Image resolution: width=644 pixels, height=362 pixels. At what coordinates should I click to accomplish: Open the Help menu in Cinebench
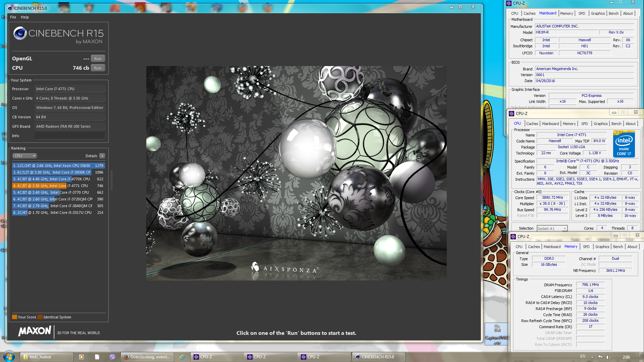[x=25, y=17]
